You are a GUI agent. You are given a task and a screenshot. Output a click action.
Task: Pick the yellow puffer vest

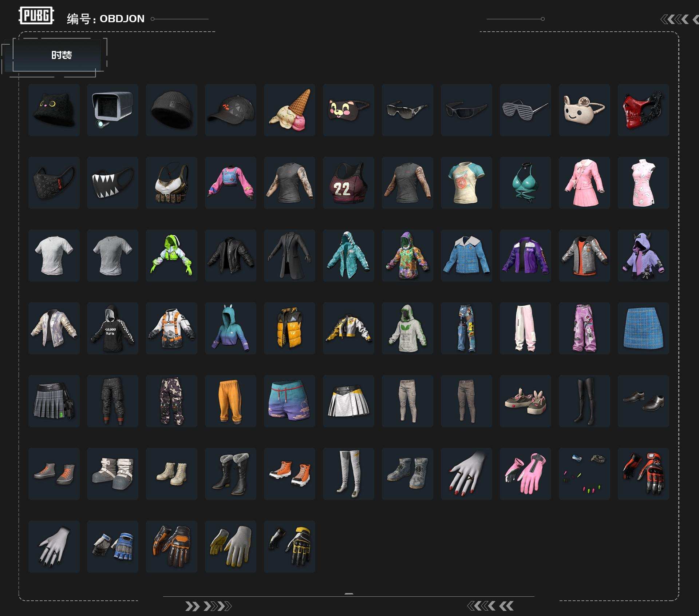coord(289,328)
